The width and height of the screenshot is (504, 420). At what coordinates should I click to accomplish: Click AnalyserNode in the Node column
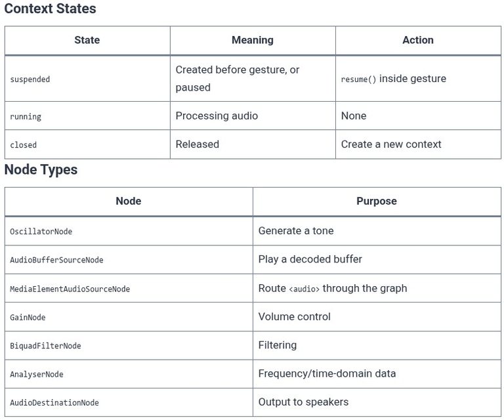(37, 374)
